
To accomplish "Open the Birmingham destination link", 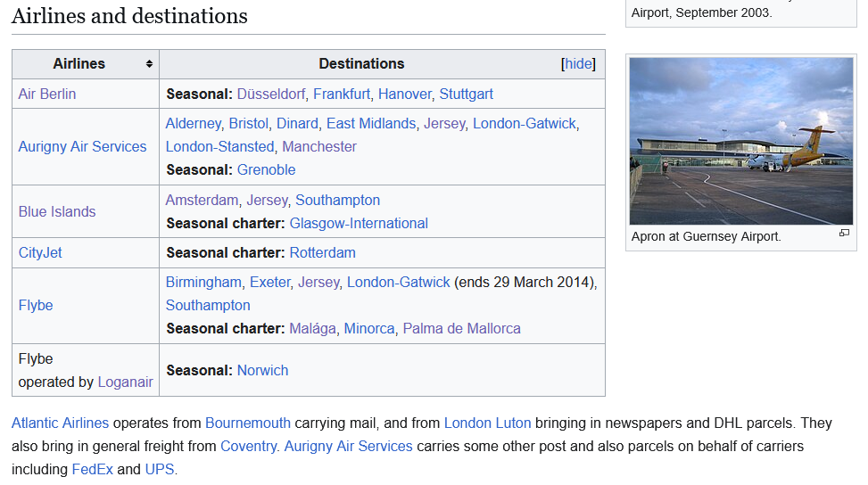I will coord(203,282).
